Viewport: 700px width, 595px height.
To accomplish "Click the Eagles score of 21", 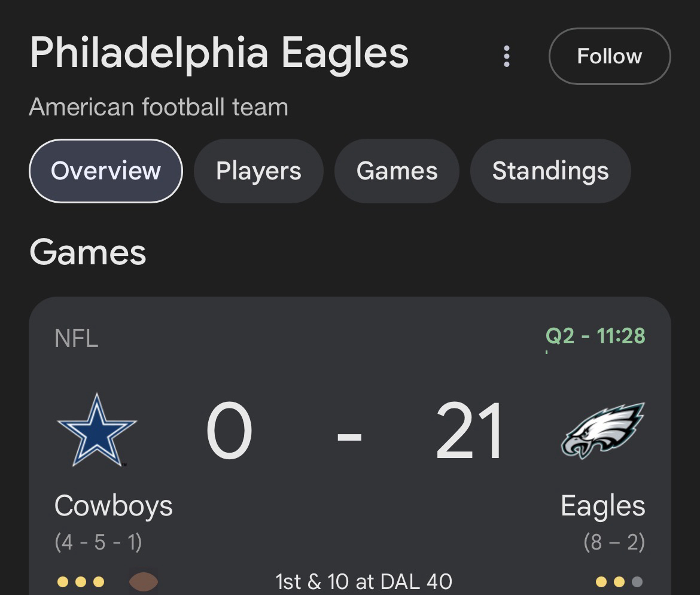I will pos(468,431).
